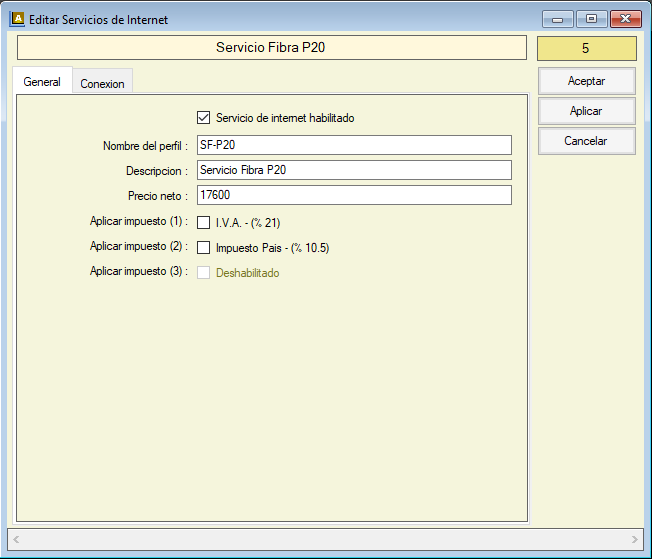Click the left arrow of the horizontal scrollbar
Viewport: 652px width, 559px height.
16,539
